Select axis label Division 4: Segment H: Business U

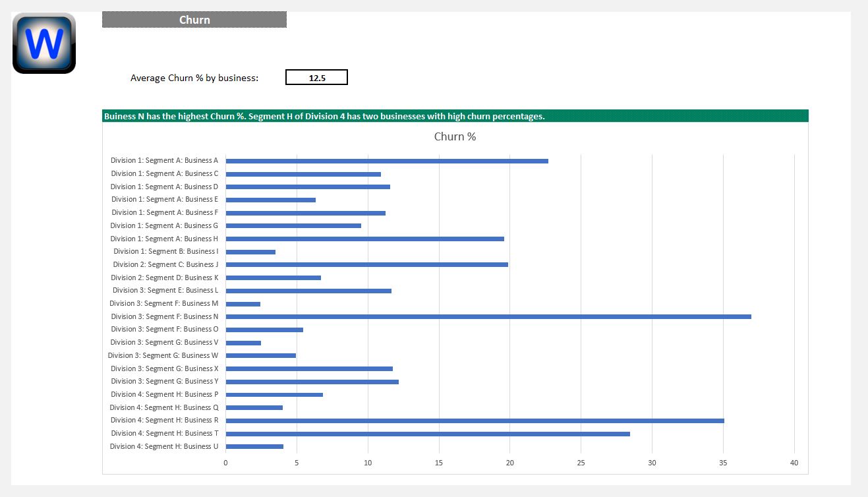(164, 446)
